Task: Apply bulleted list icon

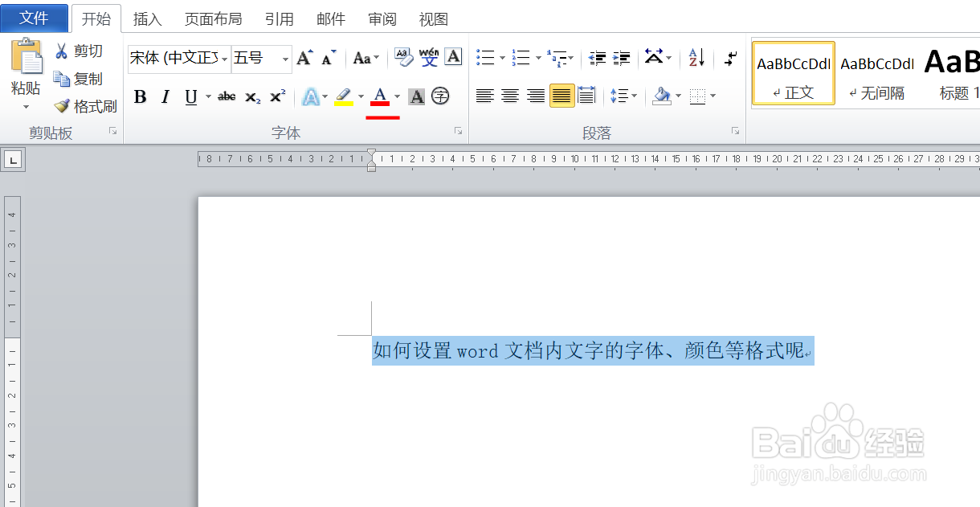Action: 485,58
